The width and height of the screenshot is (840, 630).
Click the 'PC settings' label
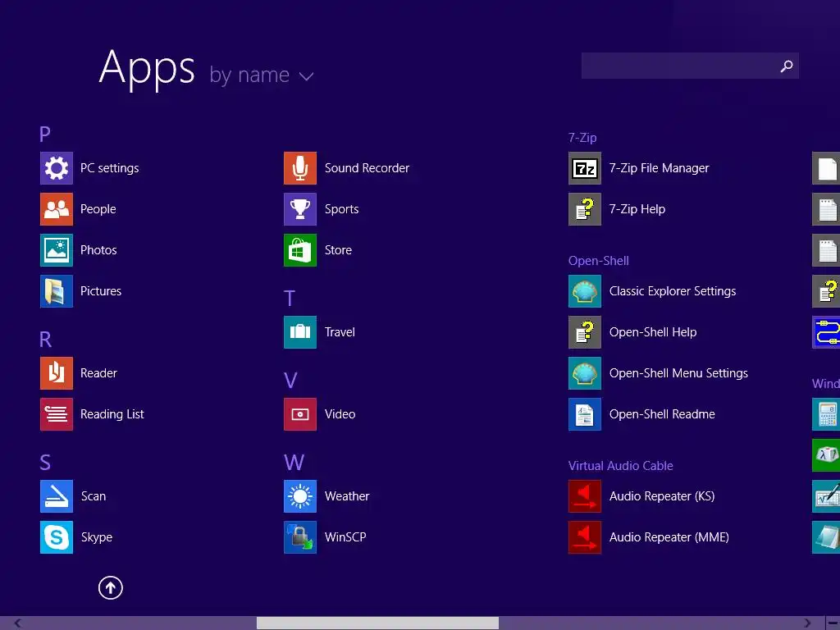[x=109, y=168]
